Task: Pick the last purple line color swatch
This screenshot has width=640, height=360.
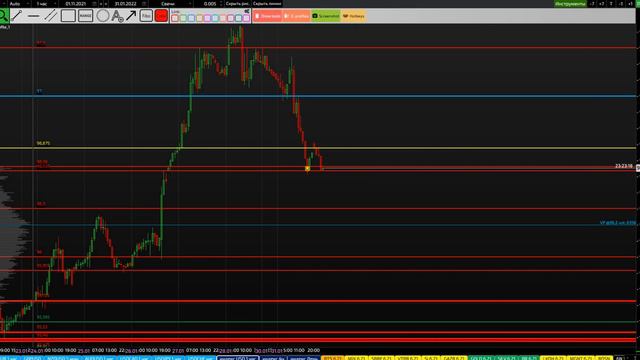Action: (246, 18)
